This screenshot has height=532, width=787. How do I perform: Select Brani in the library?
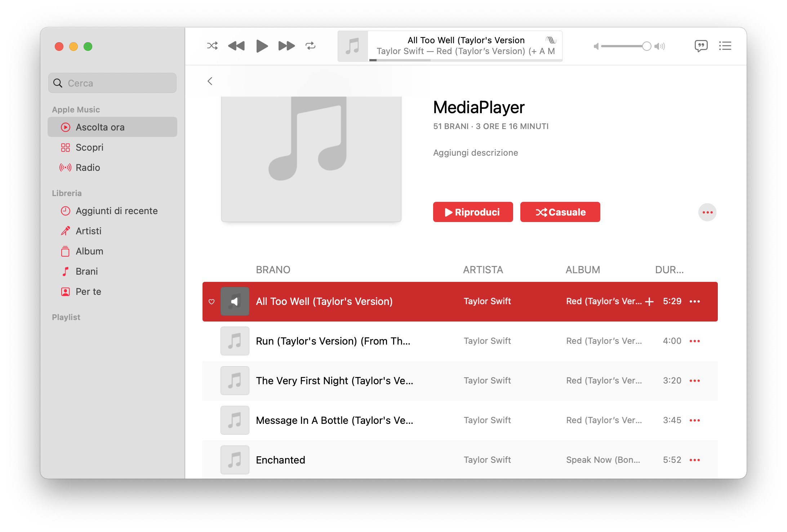coord(112,271)
